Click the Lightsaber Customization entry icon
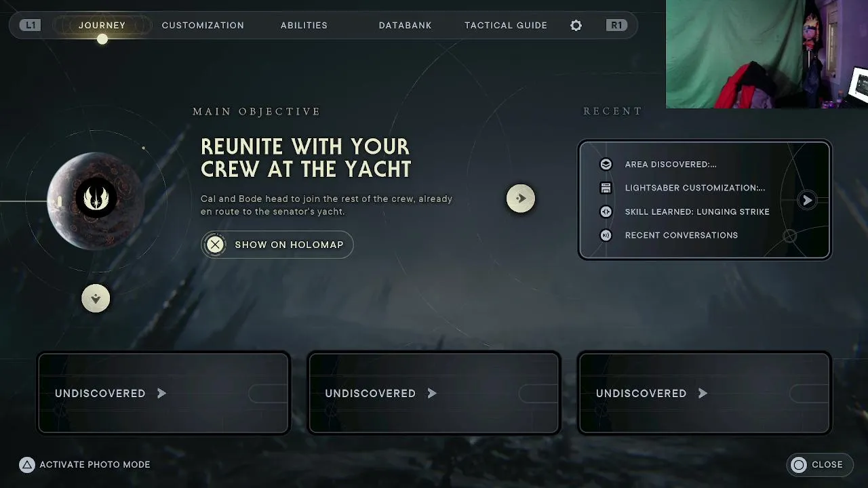Viewport: 868px width, 488px height. pos(606,188)
